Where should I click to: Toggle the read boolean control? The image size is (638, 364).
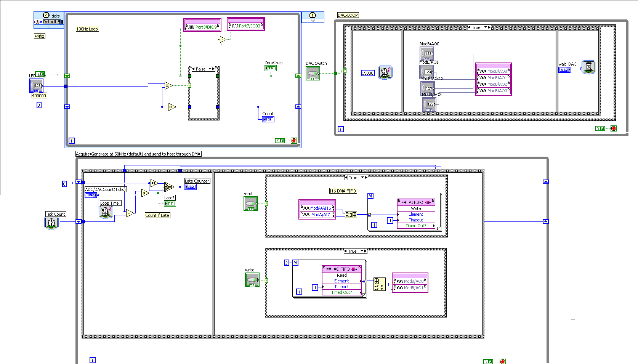pyautogui.click(x=251, y=204)
